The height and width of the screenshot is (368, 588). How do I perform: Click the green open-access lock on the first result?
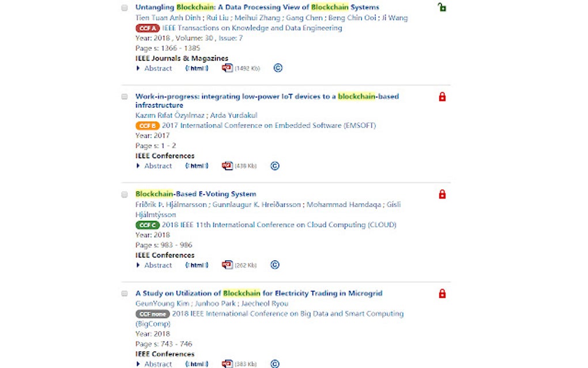pyautogui.click(x=442, y=7)
